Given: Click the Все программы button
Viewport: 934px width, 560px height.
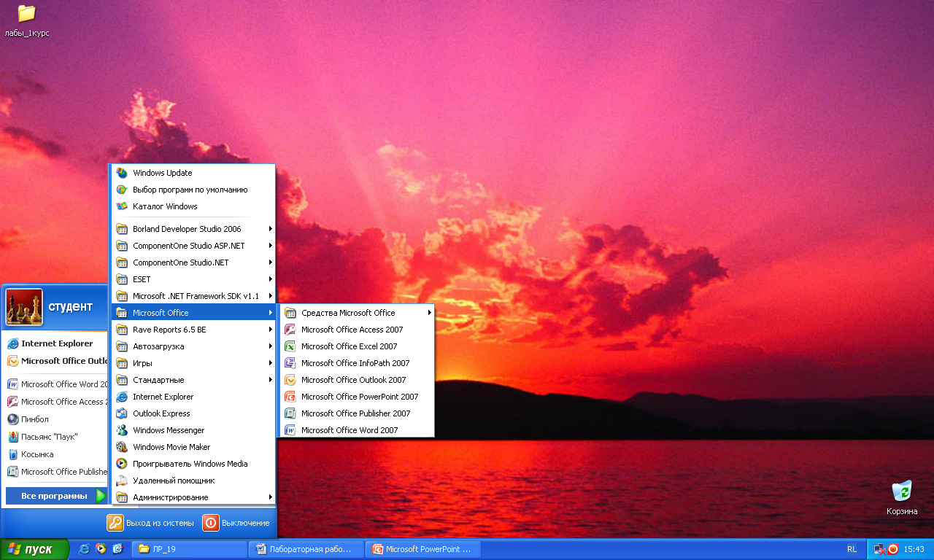Looking at the screenshot, I should coord(56,496).
